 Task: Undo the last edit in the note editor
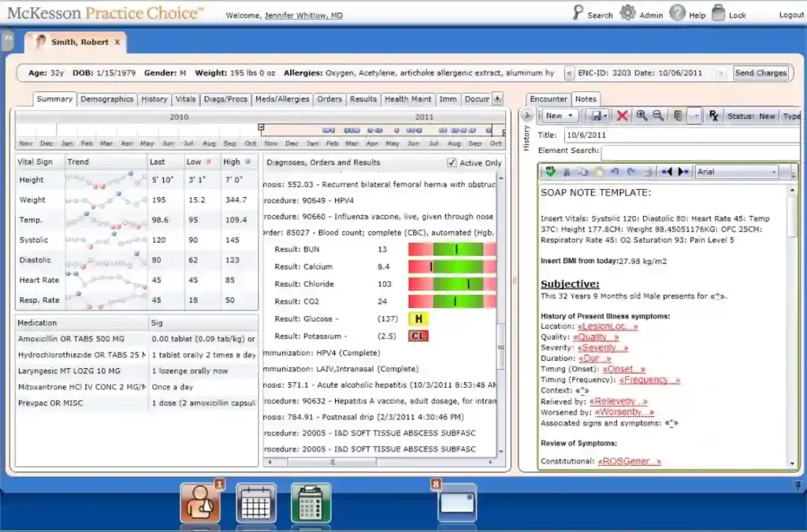[615, 171]
